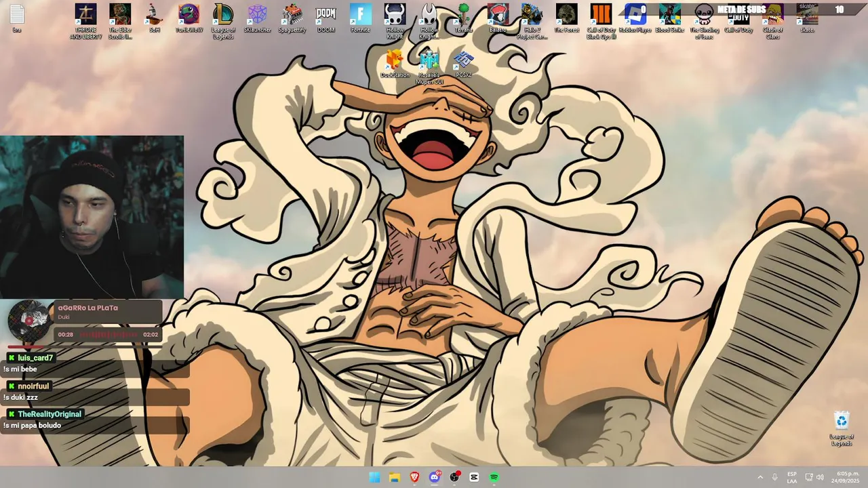Launch the DOOM shortcut

coord(326,18)
